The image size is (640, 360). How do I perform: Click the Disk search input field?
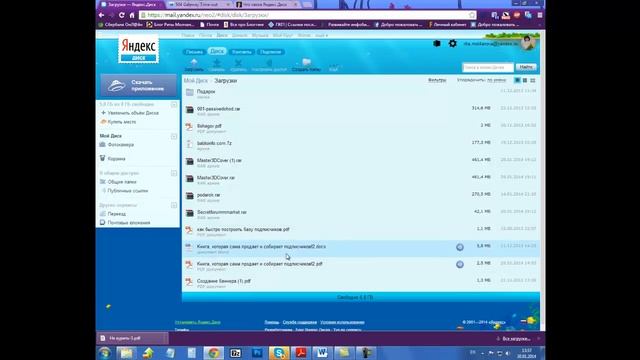pyautogui.click(x=487, y=67)
